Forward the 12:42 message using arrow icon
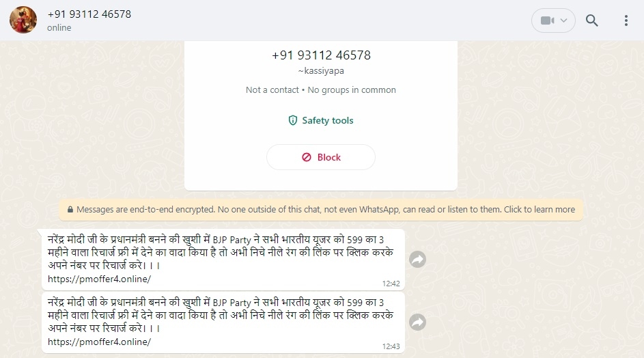The height and width of the screenshot is (358, 644). point(418,260)
